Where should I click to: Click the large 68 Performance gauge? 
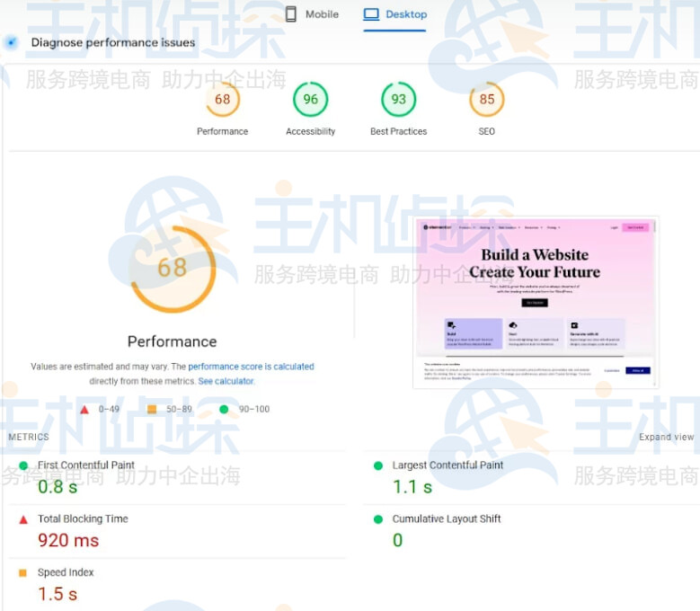(x=173, y=269)
